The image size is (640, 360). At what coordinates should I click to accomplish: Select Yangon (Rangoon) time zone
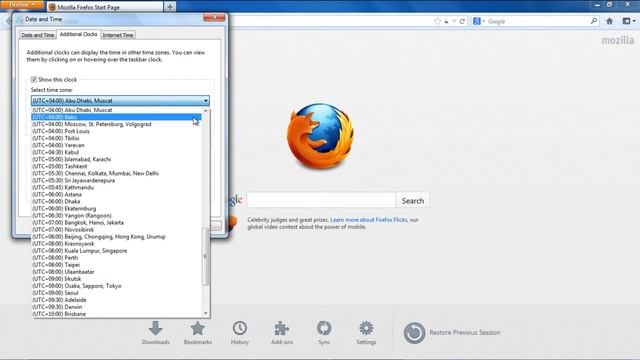[116, 216]
